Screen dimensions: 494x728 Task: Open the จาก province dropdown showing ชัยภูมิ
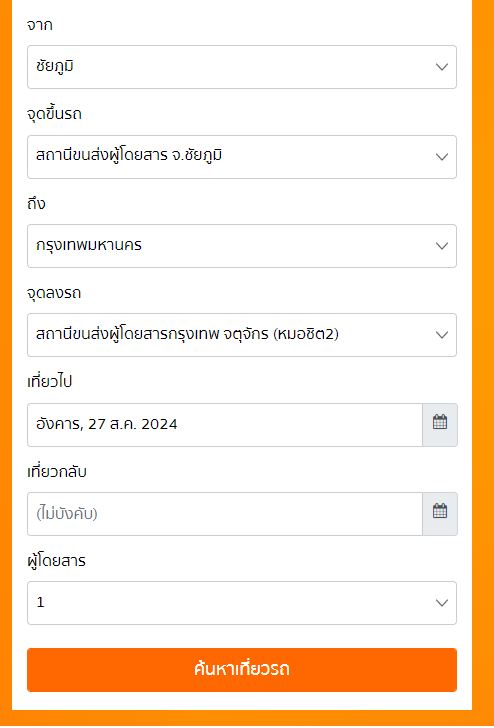tap(242, 67)
